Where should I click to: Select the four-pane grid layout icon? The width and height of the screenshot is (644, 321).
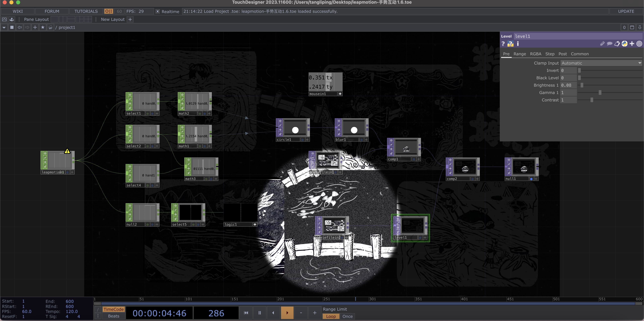88,19
